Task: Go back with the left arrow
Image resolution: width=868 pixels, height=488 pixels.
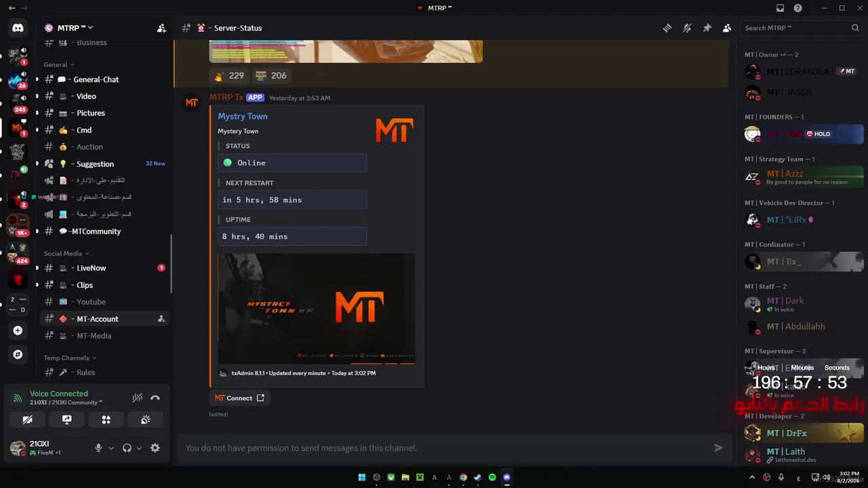Action: click(12, 8)
